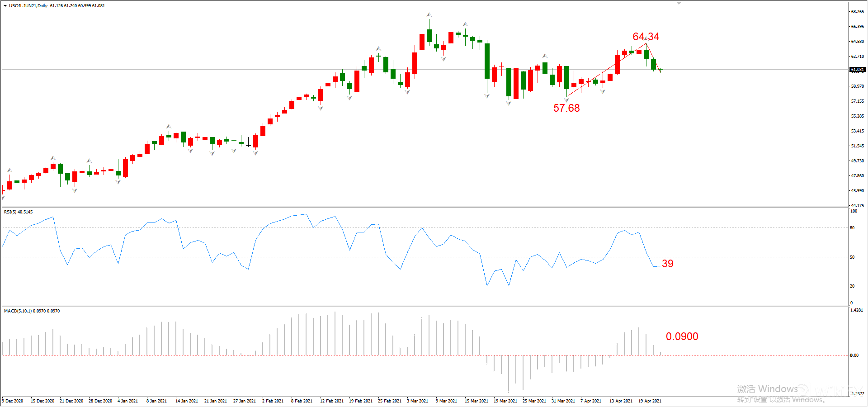The image size is (868, 407).
Task: Click the MACD(5,10,1) indicator title label
Action: [x=32, y=311]
